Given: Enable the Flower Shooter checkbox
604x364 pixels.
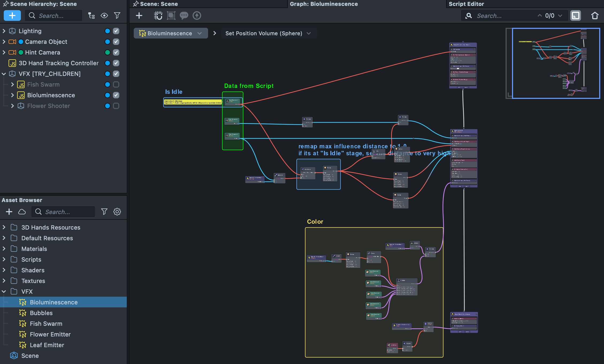Looking at the screenshot, I should (x=116, y=106).
